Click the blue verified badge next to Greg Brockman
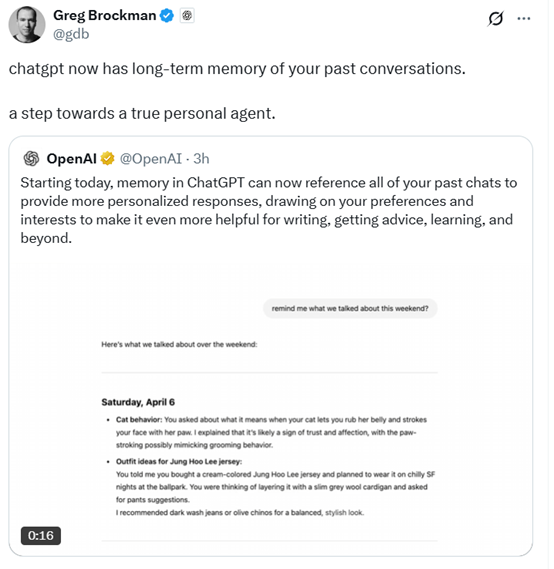554x569 pixels. click(167, 16)
